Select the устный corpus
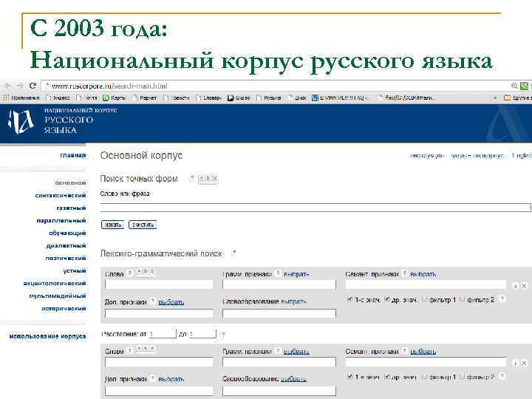532x399 pixels. click(75, 270)
